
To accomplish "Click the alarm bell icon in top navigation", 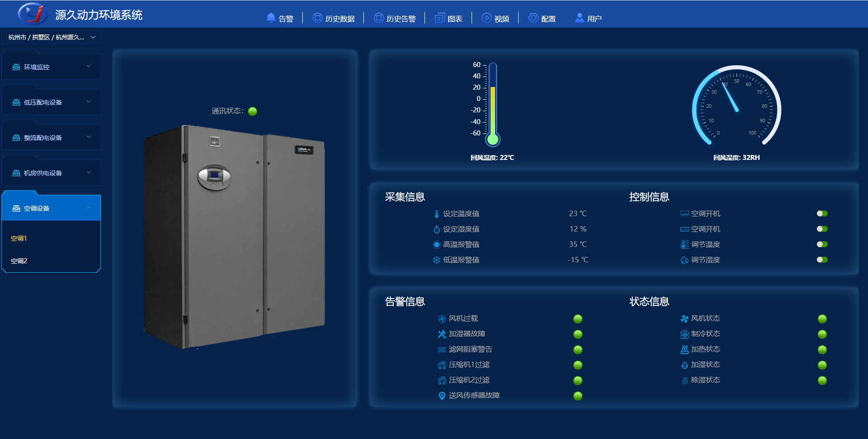I will tap(271, 18).
